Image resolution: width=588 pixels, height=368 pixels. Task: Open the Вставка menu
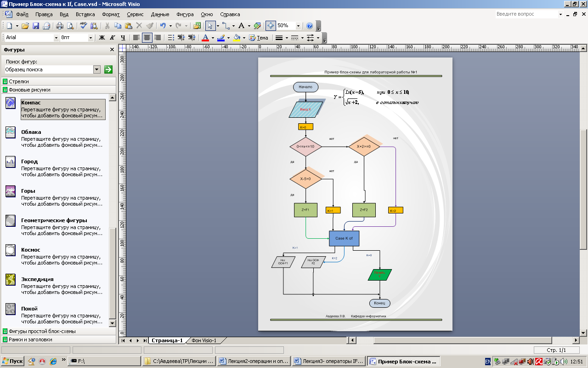[85, 14]
